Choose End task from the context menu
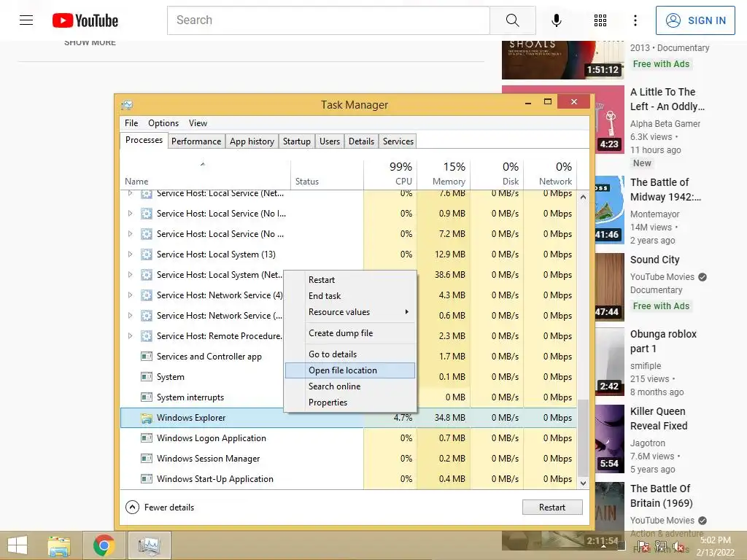Screen dimensions: 747x560 [350, 296]
